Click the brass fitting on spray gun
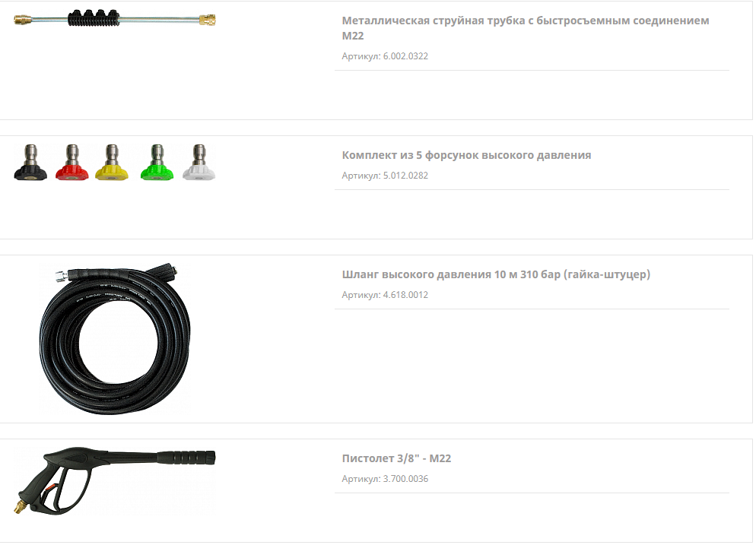 coord(20,508)
